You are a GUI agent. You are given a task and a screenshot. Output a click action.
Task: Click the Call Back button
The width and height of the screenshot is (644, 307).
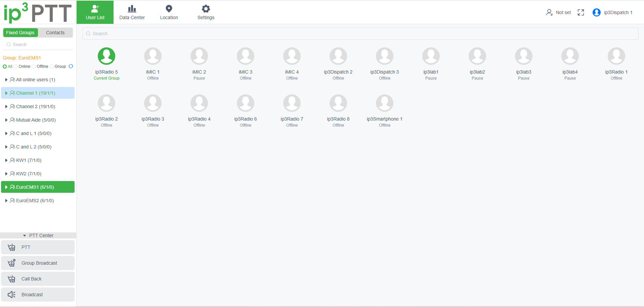[38, 279]
